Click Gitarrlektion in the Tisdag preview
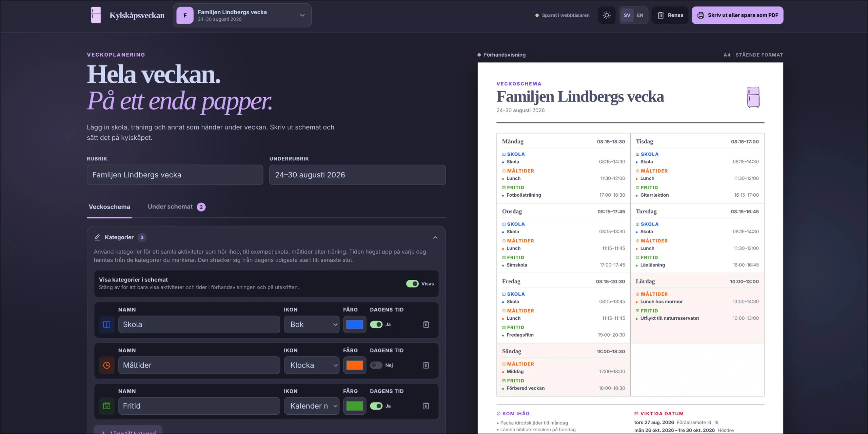 coord(654,195)
